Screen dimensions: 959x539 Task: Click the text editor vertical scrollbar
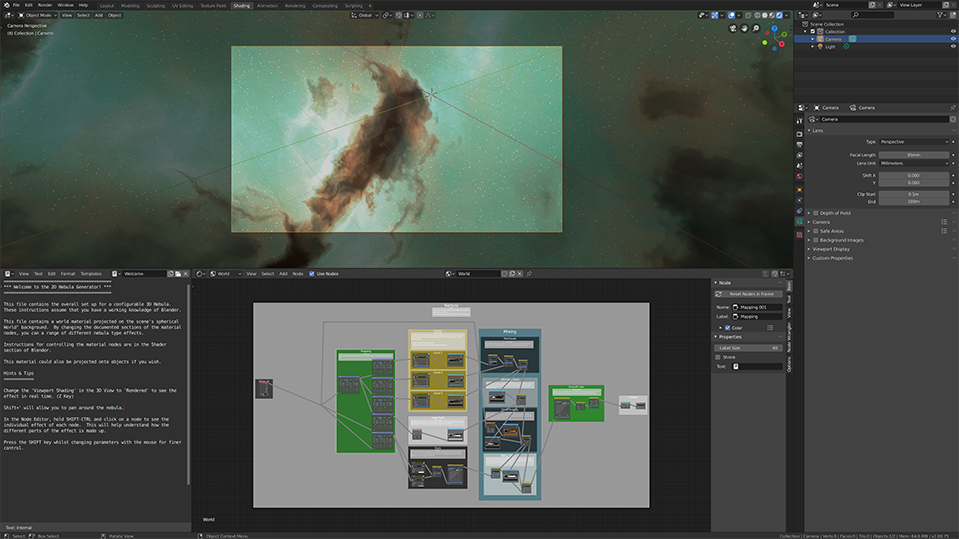coord(188,384)
